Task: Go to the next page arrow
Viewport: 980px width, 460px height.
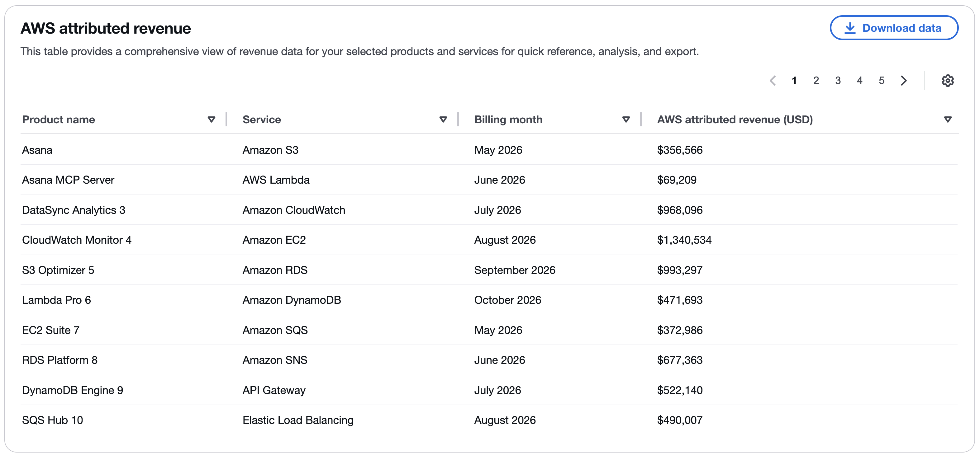Action: click(904, 81)
